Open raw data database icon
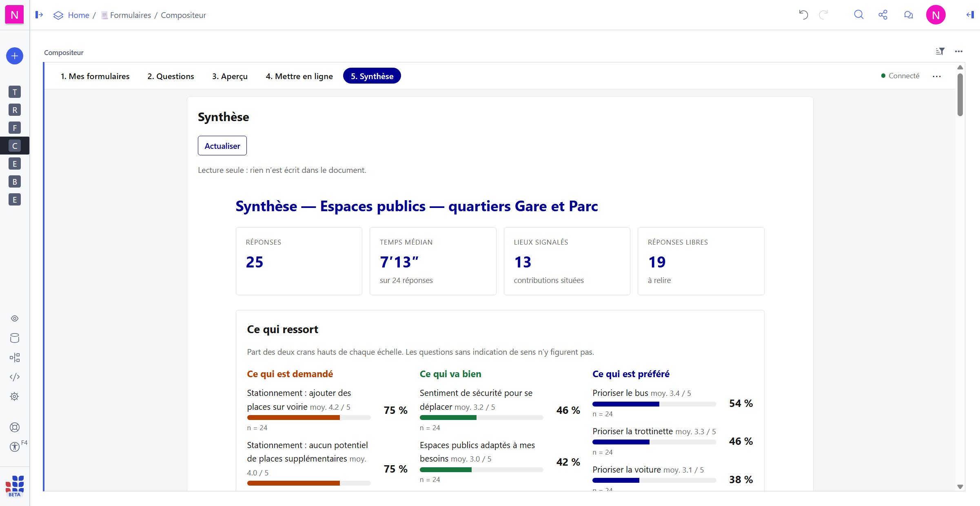 [x=15, y=338]
